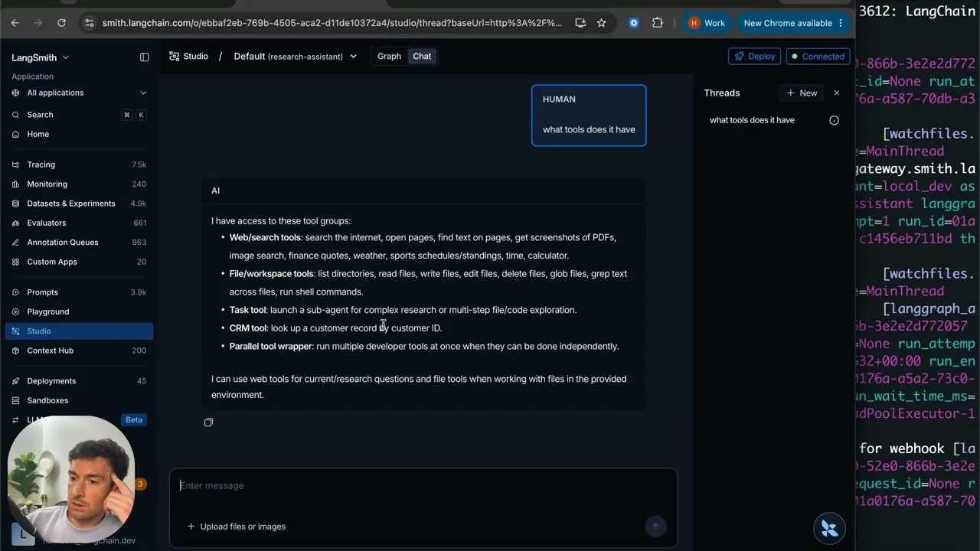980x551 pixels.
Task: Click the send message arrow button
Action: pos(655,526)
